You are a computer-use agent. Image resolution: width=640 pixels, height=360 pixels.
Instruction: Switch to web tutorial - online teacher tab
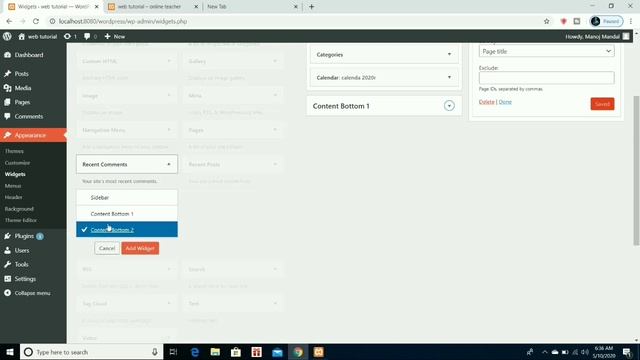(x=153, y=7)
